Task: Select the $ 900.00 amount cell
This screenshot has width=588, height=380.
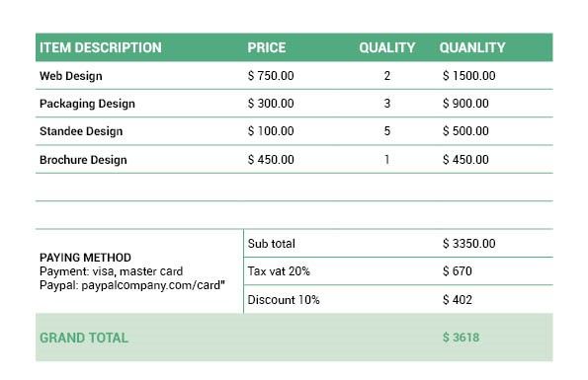Action: (465, 104)
